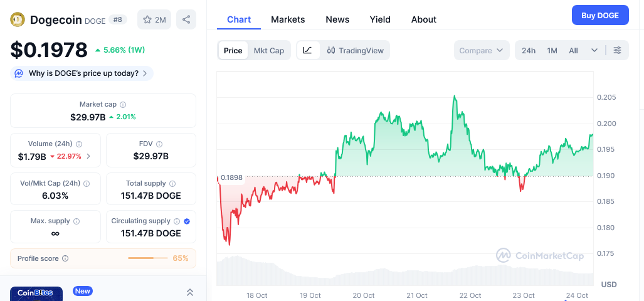Open chart settings sliders icon
The image size is (644, 301).
[618, 50]
